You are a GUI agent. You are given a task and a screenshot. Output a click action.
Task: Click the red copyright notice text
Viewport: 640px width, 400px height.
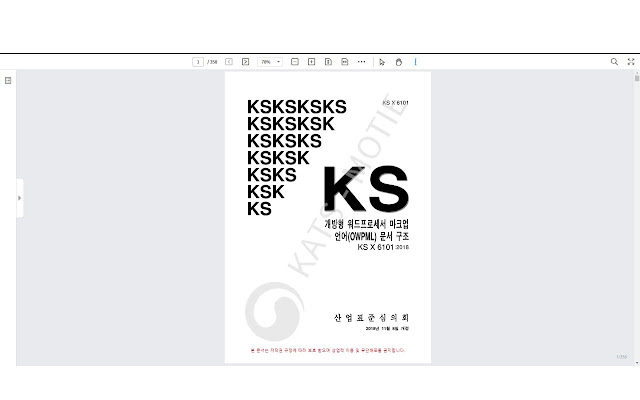pyautogui.click(x=327, y=351)
